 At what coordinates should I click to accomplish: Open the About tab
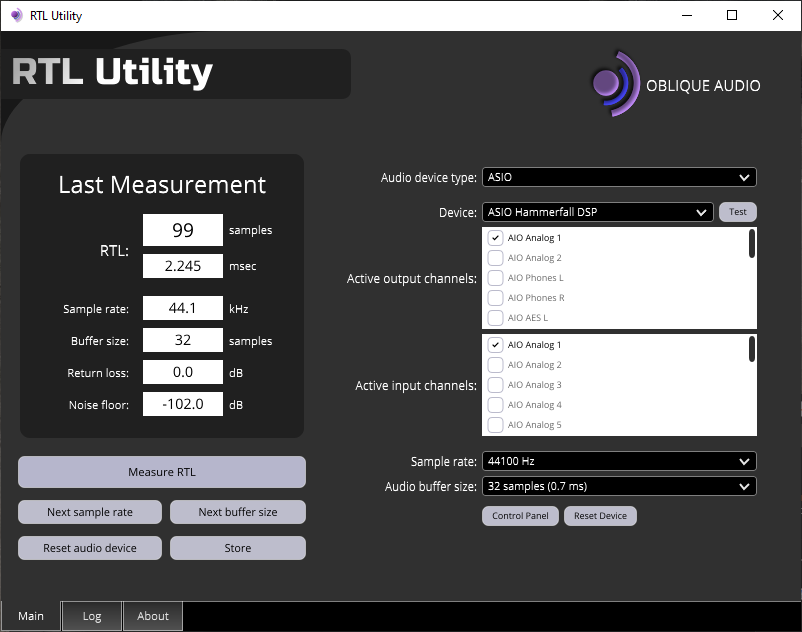[152, 616]
